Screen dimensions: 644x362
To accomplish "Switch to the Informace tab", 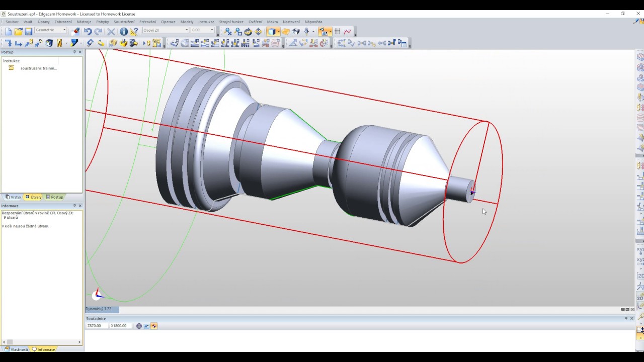I will [43, 349].
